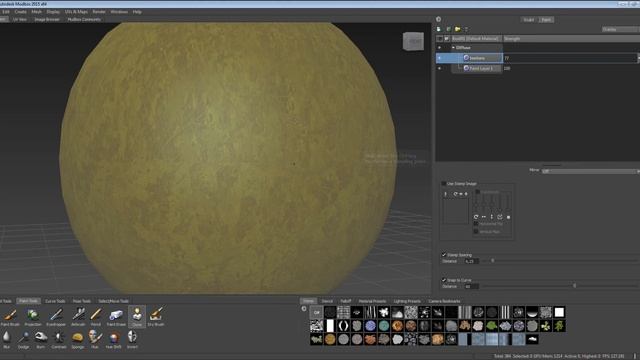
Task: Open the UVs & Maps menu
Action: pyautogui.click(x=76, y=12)
